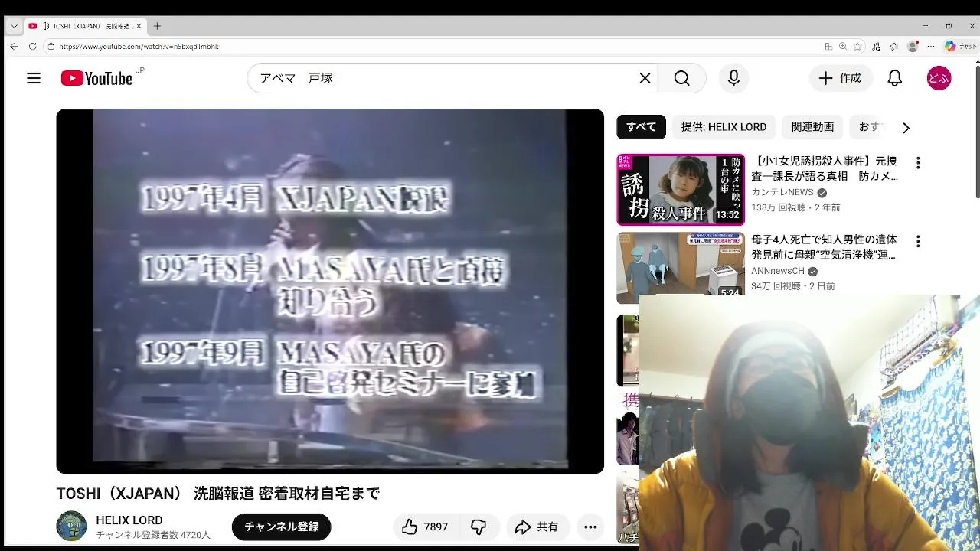Visit the カンテレNEWS channel name
The height and width of the screenshot is (551, 980).
(x=782, y=192)
